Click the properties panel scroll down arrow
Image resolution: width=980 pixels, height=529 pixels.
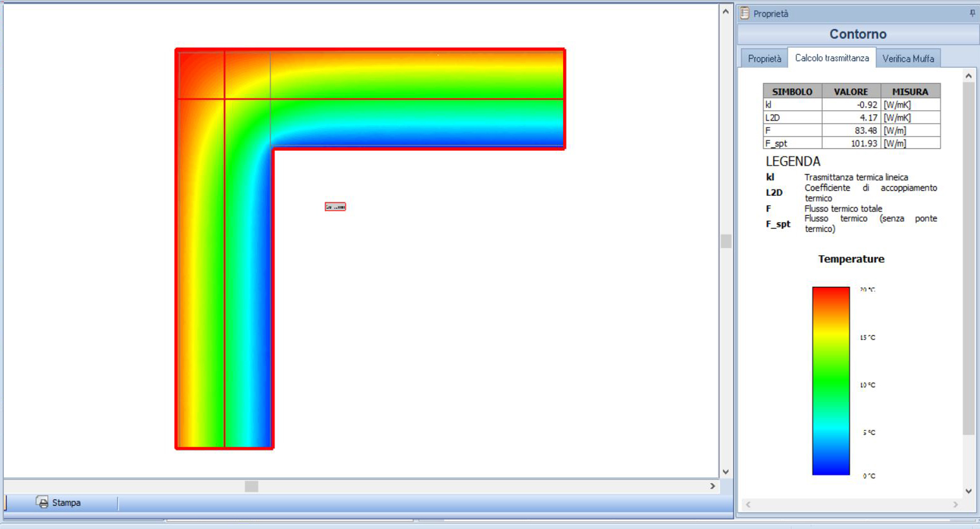[x=968, y=491]
